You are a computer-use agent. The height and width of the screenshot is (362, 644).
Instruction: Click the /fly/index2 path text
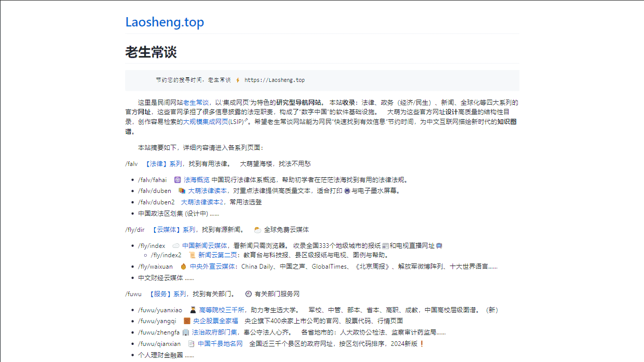(x=166, y=255)
